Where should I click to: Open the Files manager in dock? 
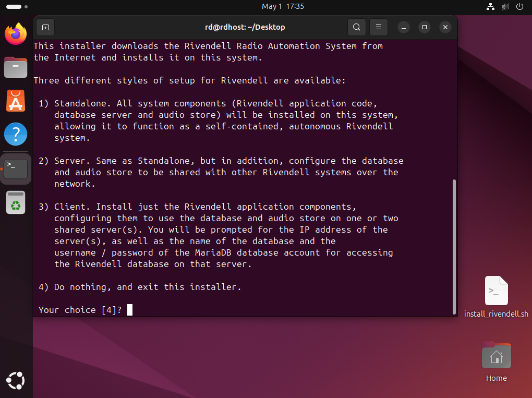(x=16, y=67)
